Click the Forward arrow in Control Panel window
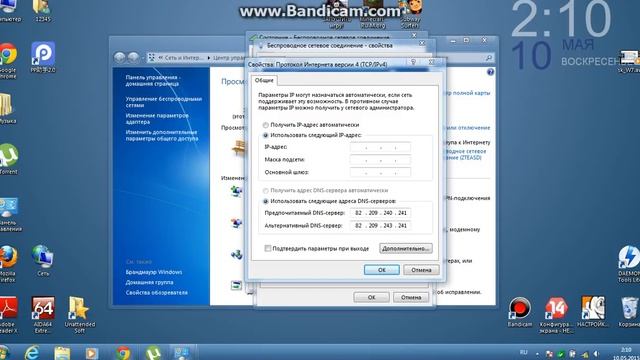 point(133,58)
